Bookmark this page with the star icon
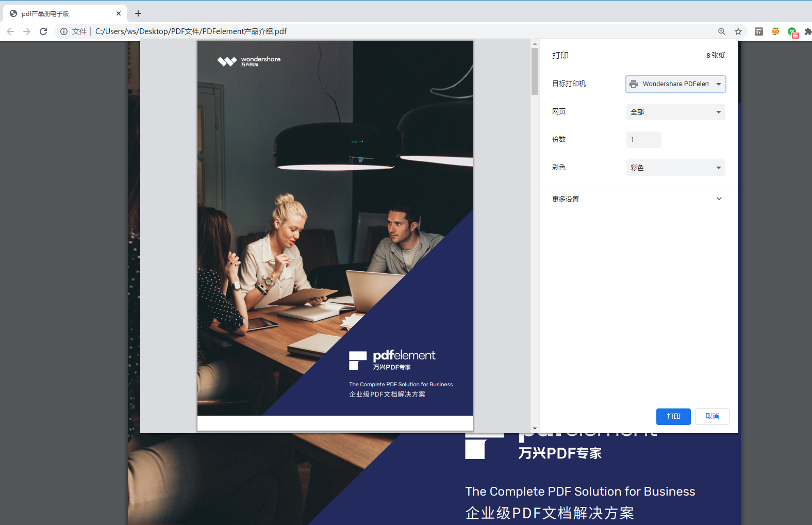The height and width of the screenshot is (525, 812). [x=738, y=31]
